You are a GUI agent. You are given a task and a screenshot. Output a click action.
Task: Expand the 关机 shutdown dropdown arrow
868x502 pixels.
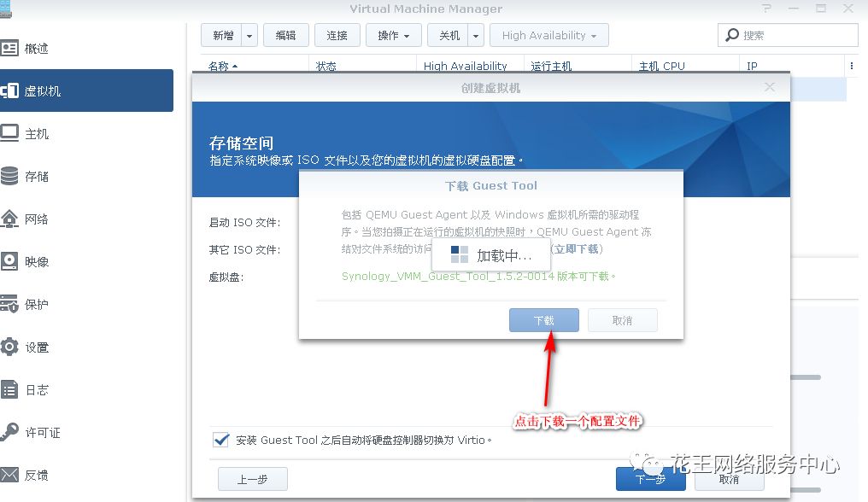pos(476,35)
